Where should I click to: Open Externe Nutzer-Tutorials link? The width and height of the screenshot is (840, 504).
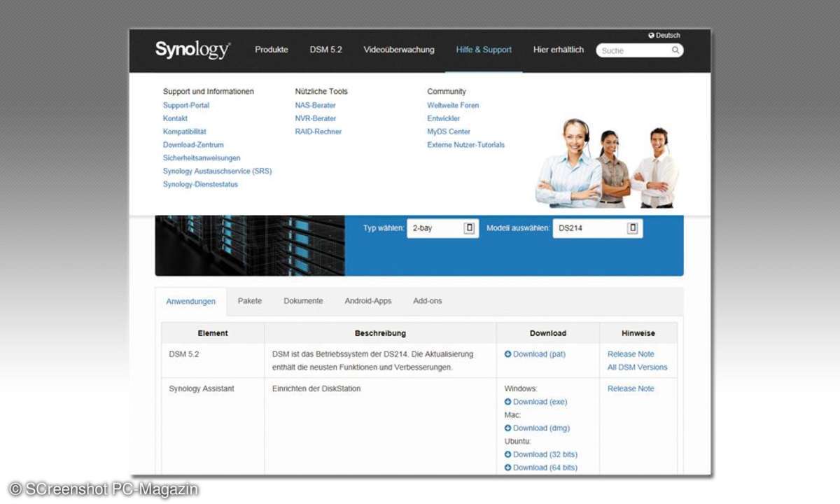[x=466, y=145]
